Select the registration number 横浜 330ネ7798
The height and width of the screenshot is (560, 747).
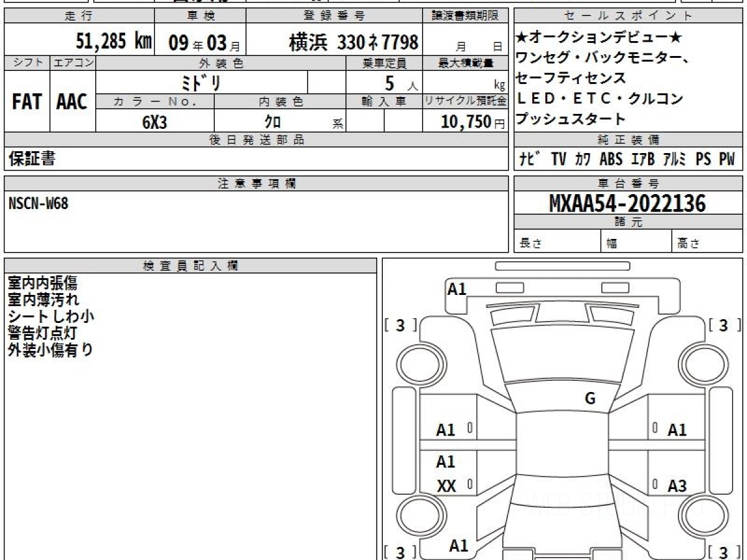(354, 42)
